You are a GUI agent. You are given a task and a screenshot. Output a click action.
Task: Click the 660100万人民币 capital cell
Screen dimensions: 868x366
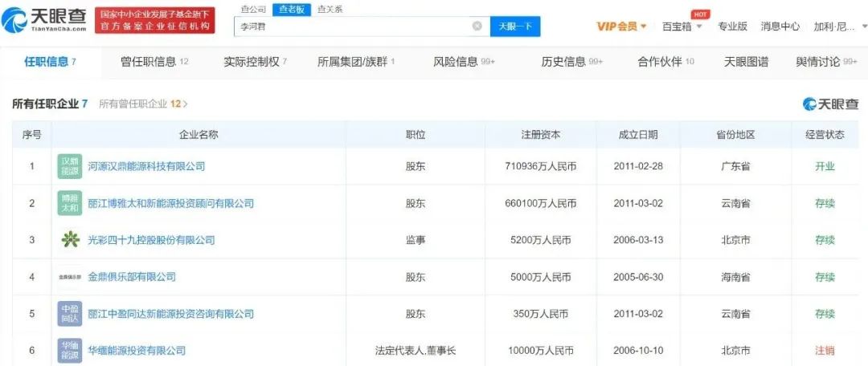point(541,203)
